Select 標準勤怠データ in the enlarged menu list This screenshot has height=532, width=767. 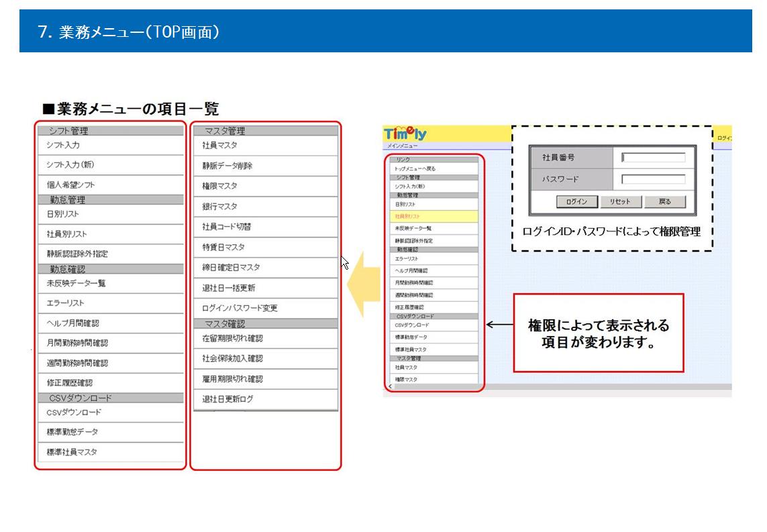pyautogui.click(x=111, y=432)
